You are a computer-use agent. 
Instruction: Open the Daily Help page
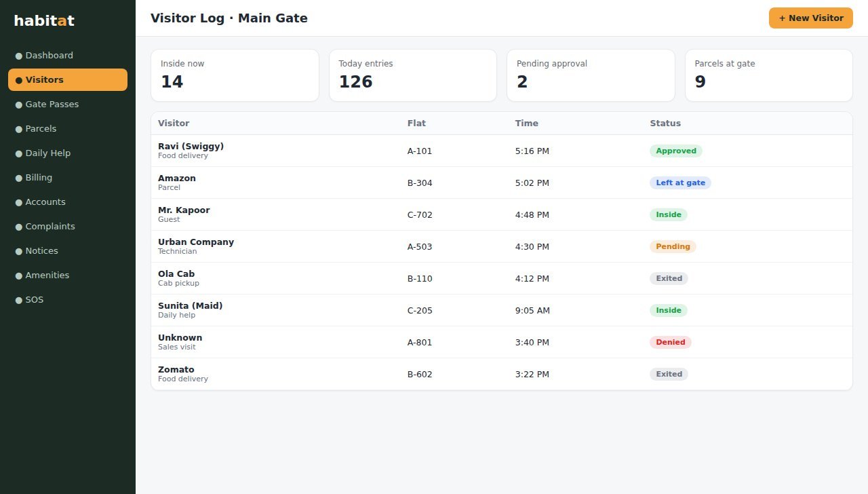(68, 153)
